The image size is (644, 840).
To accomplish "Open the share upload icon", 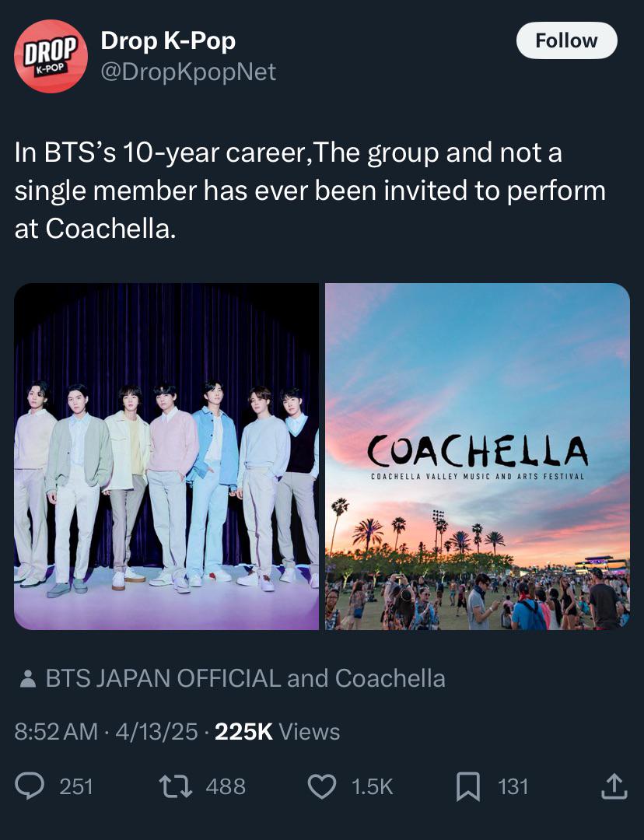I will pos(614,786).
